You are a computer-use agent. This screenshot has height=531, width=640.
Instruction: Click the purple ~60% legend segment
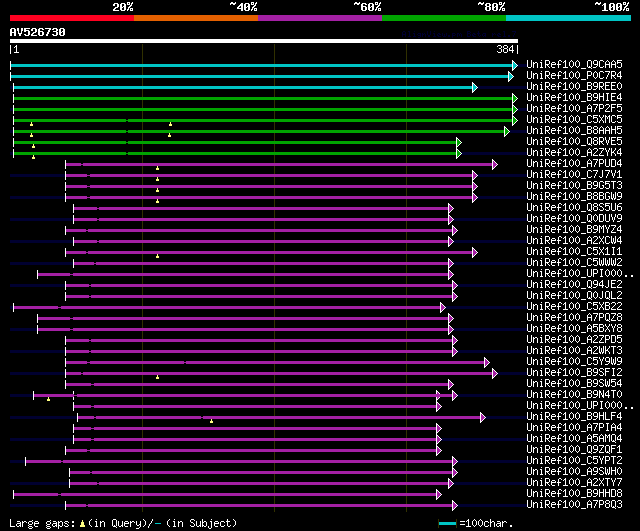tap(320, 18)
